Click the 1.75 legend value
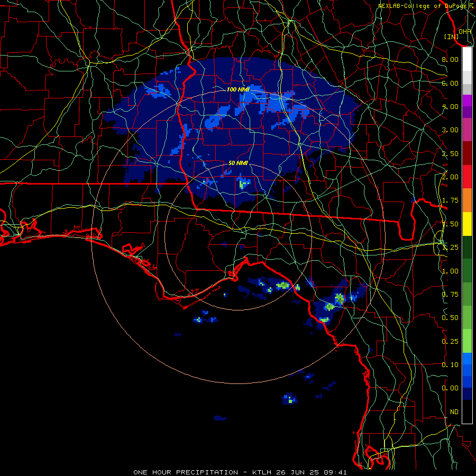This screenshot has width=476, height=476. (x=450, y=200)
